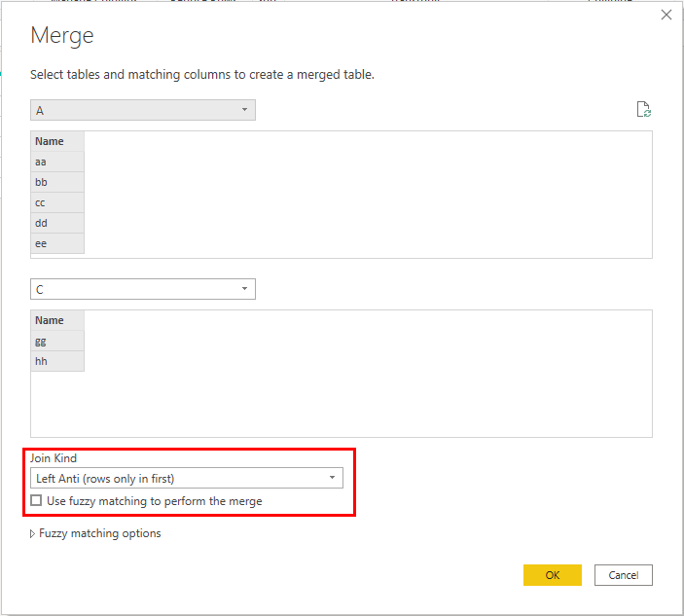Viewport: 684px width, 616px height.
Task: Click cell 'hh' in second table
Action: (57, 361)
